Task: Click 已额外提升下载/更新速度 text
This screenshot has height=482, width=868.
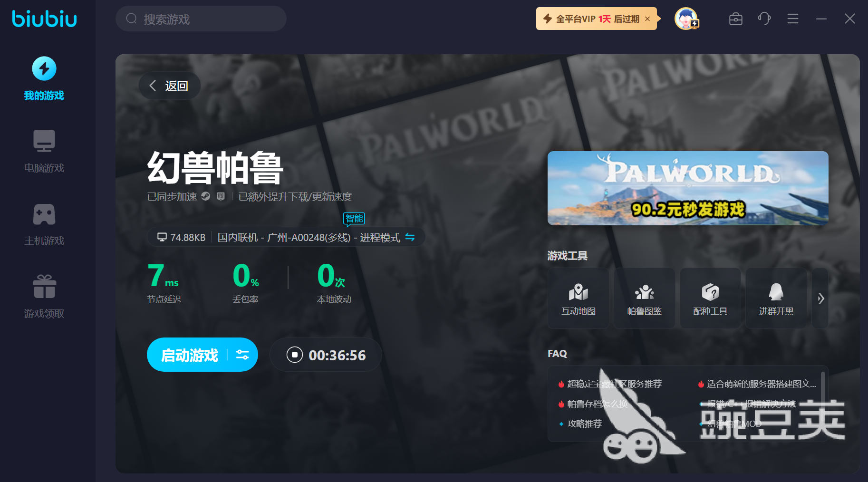Action: (x=295, y=197)
